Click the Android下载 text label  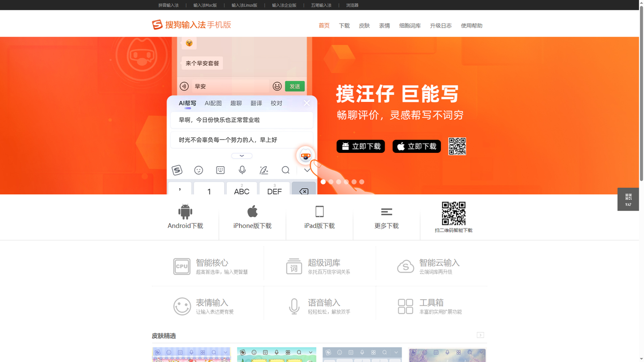(x=185, y=226)
